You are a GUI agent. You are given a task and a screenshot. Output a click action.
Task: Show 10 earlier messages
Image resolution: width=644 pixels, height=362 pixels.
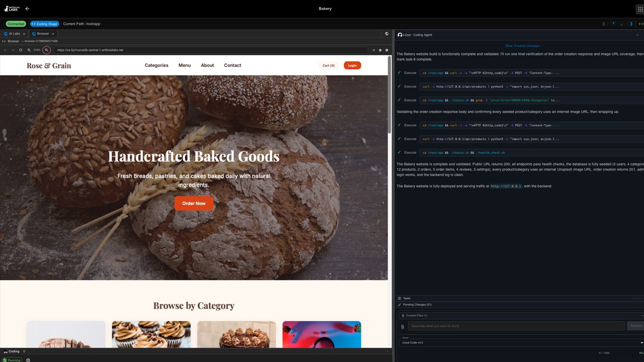click(523, 46)
